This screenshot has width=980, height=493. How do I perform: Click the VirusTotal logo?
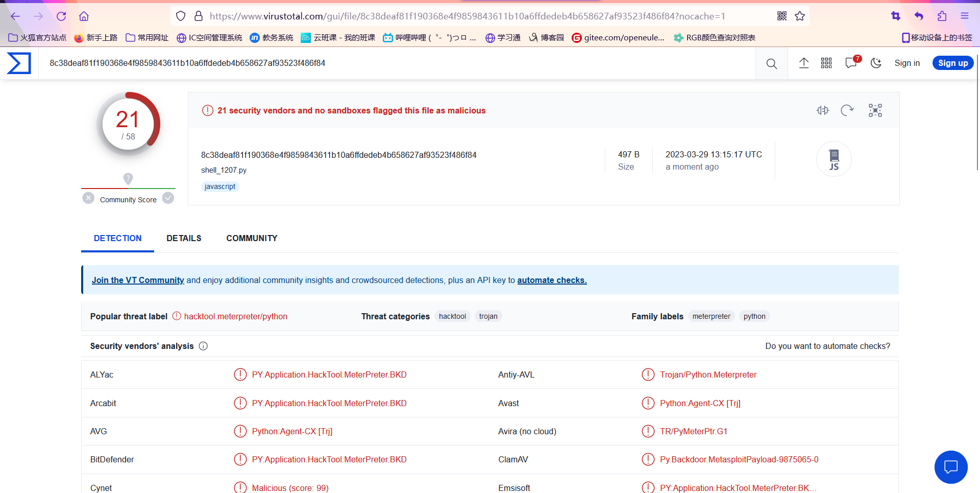tap(19, 63)
